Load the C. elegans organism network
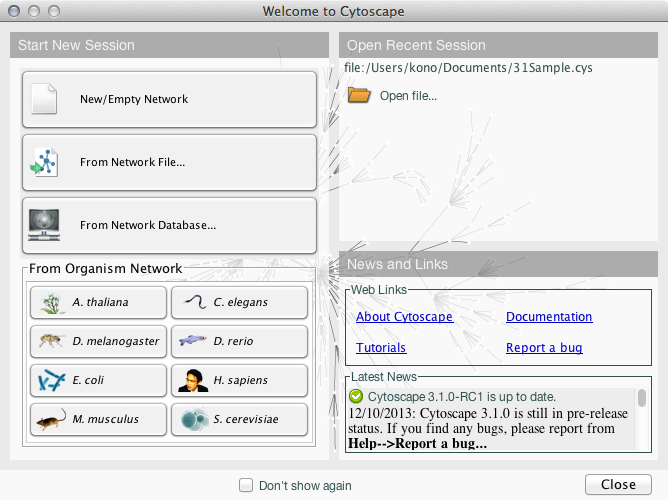The height and width of the screenshot is (500, 668). point(239,302)
